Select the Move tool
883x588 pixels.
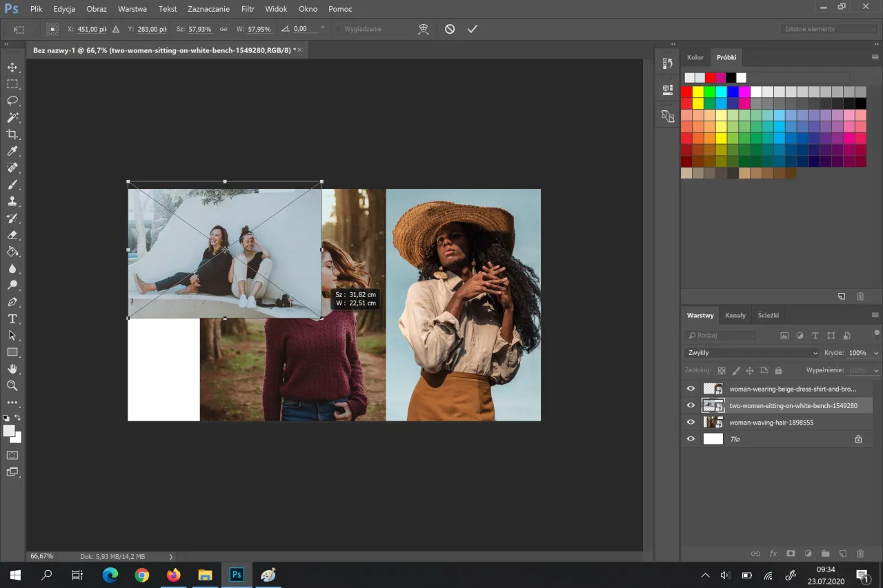click(x=12, y=68)
